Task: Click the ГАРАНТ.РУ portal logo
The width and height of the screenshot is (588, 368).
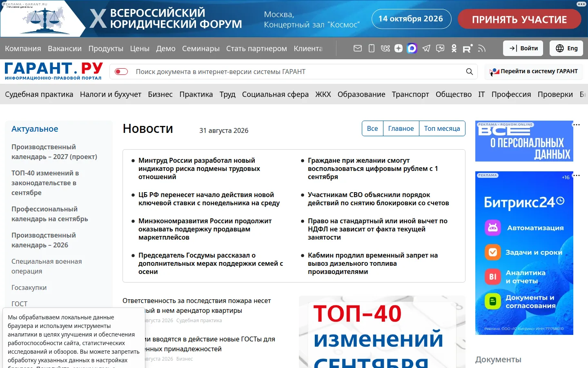Action: [x=53, y=71]
